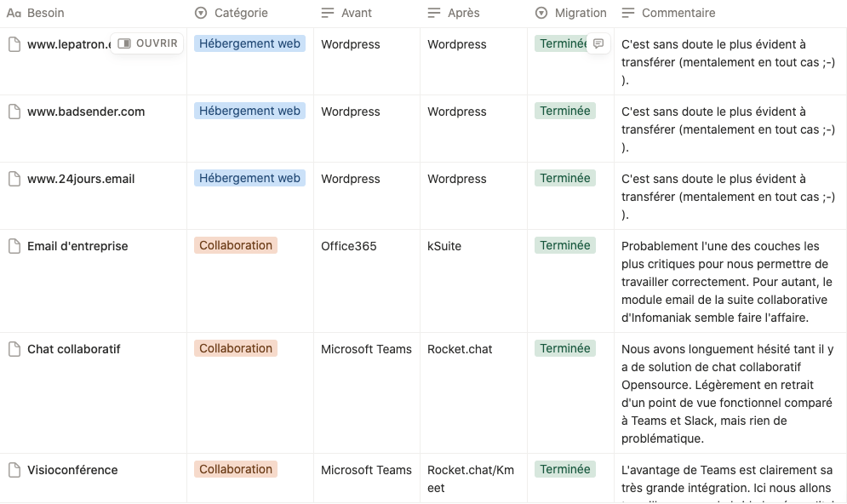Click the Après column header
This screenshot has height=504, width=847.
[463, 13]
